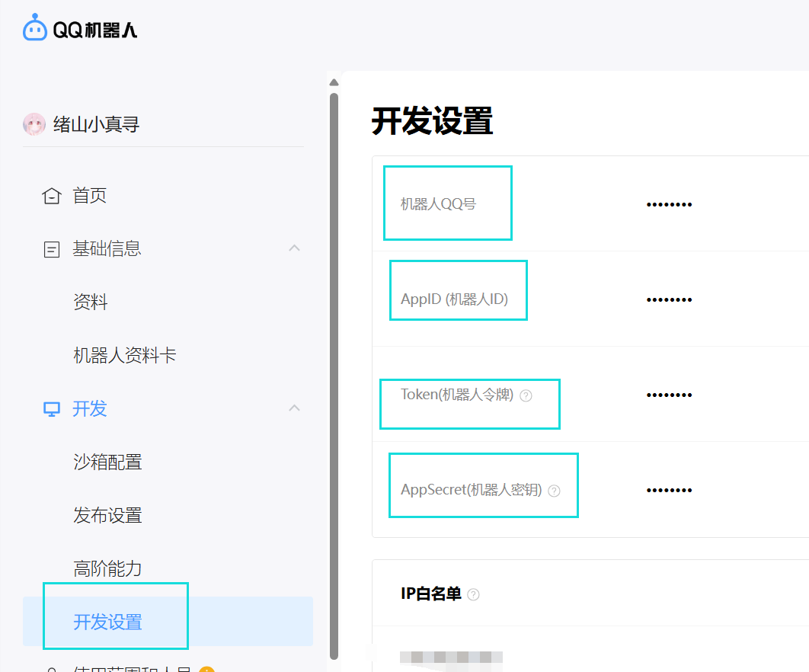The height and width of the screenshot is (672, 809).
Task: Go to 机器人资料卡 page
Action: (x=125, y=356)
